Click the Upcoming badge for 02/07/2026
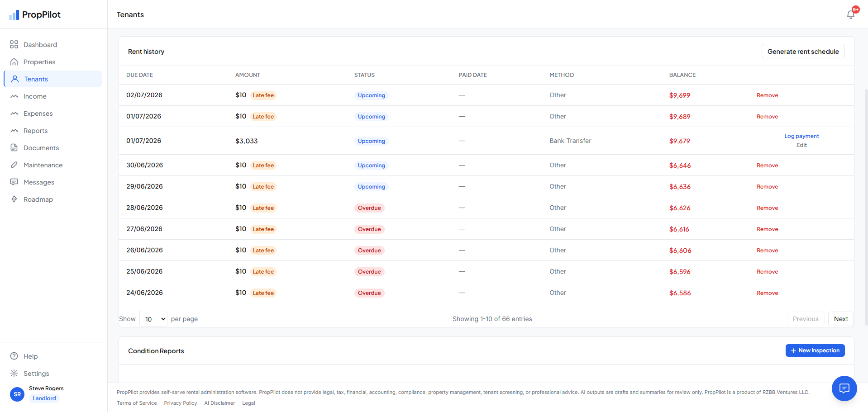 pos(371,95)
